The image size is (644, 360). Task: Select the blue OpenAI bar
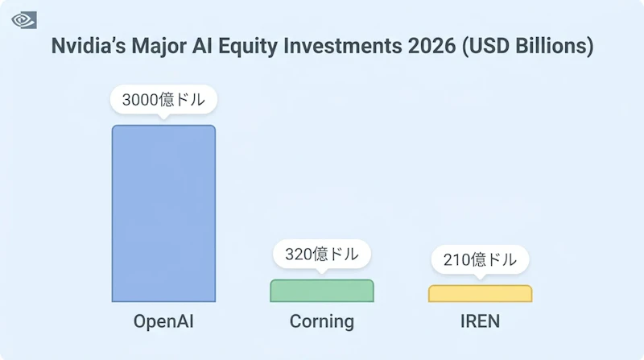click(163, 213)
